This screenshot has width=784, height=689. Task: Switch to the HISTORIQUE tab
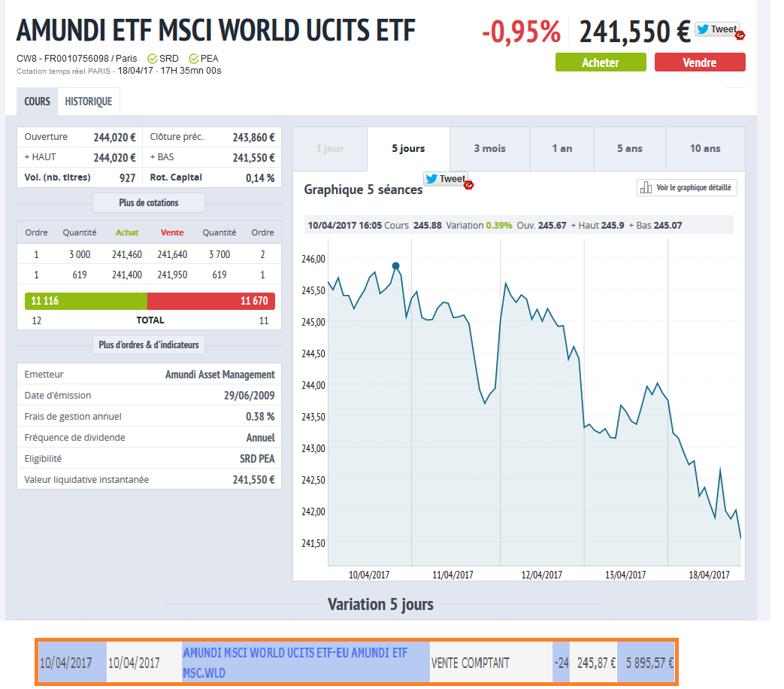88,102
